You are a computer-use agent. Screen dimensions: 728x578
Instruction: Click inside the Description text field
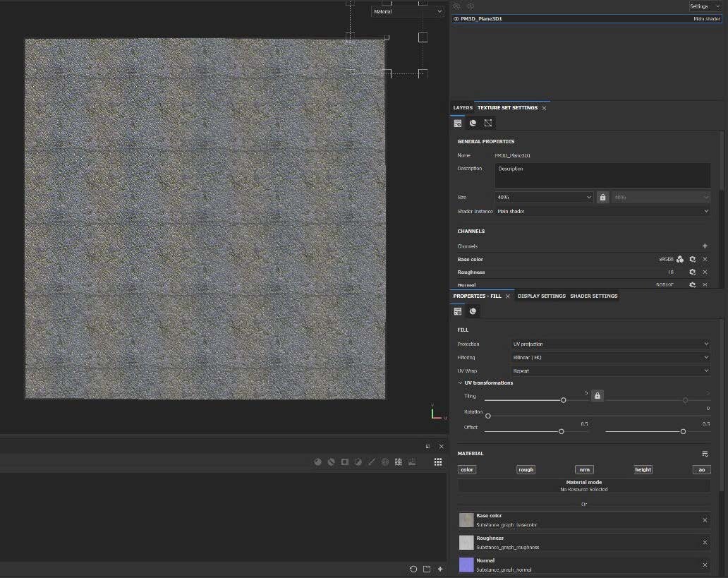click(602, 175)
